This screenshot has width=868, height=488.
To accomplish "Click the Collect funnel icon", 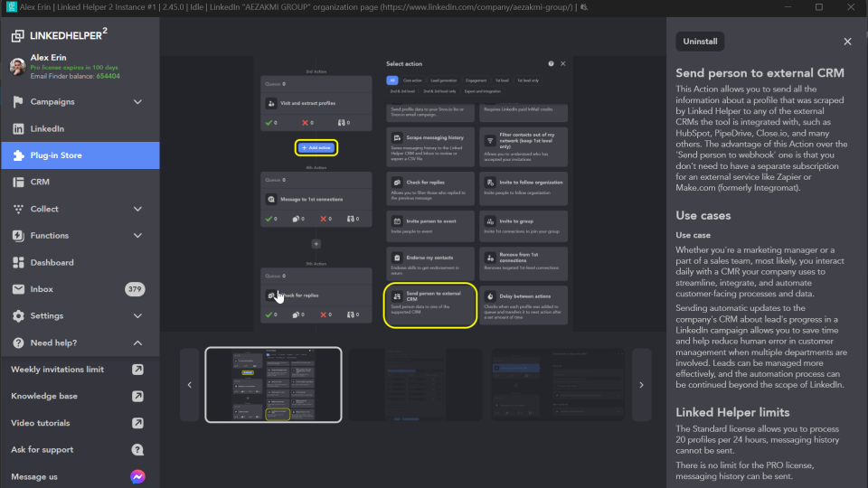I will 18,209.
